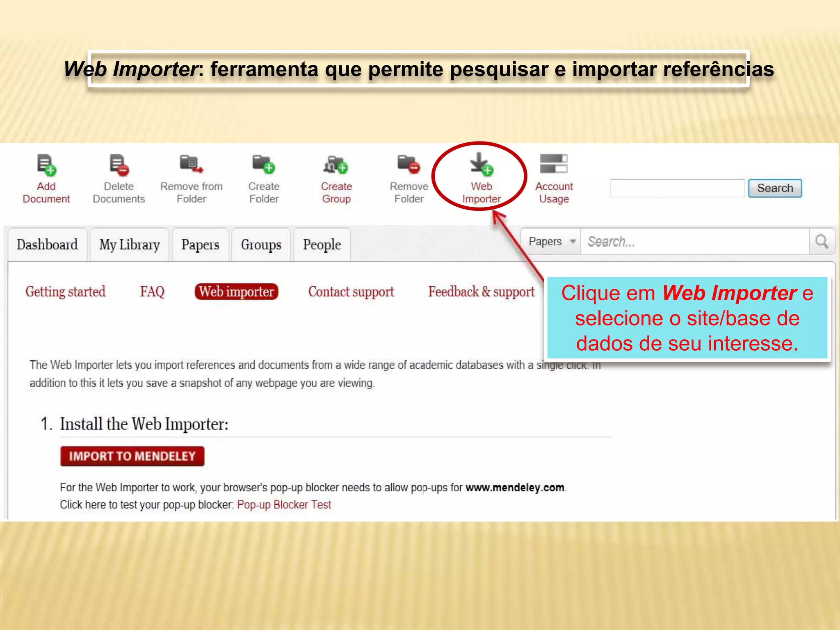840x630 pixels.
Task: Switch to the My Library tab
Action: 130,245
